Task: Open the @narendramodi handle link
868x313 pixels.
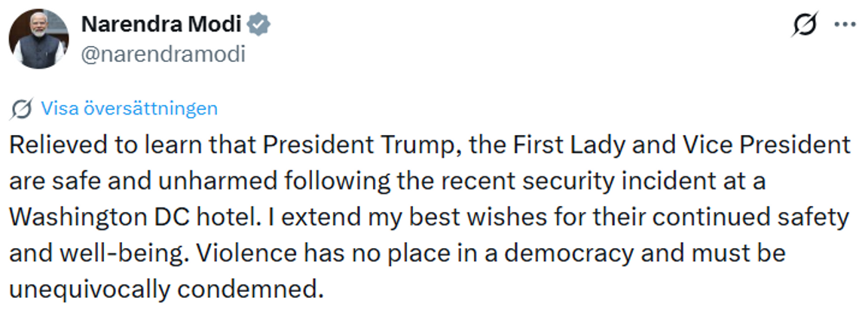Action: 163,54
